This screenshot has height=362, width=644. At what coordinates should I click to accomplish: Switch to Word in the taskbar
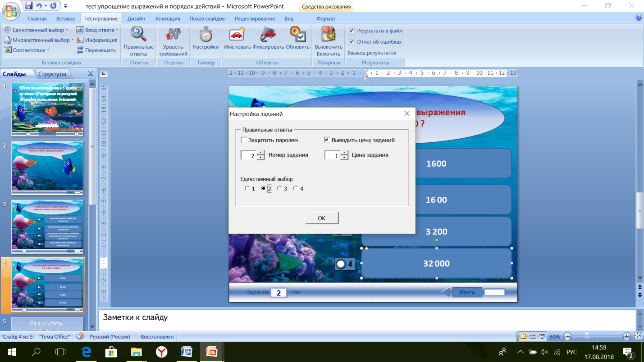tap(186, 352)
